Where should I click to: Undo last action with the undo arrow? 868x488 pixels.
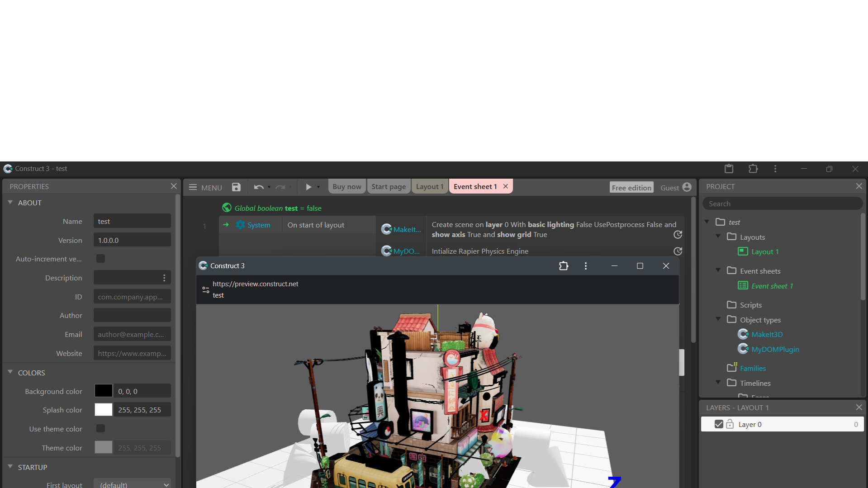click(x=258, y=187)
